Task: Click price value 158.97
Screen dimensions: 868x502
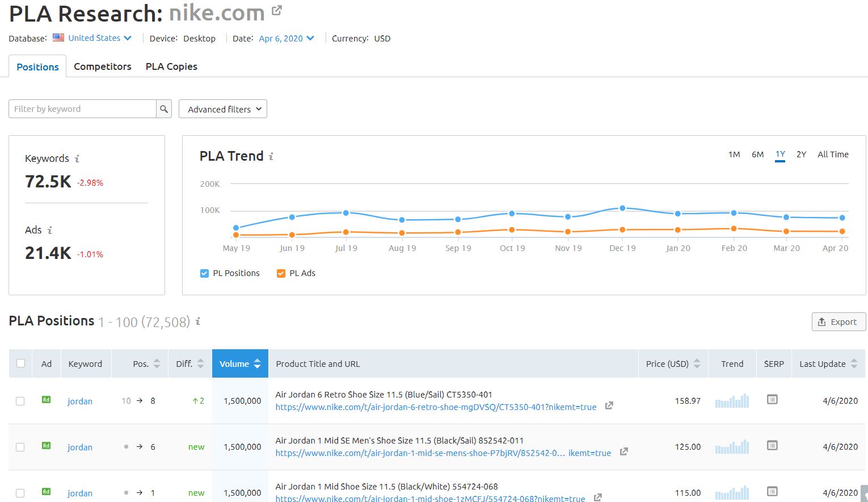Action: pyautogui.click(x=688, y=401)
